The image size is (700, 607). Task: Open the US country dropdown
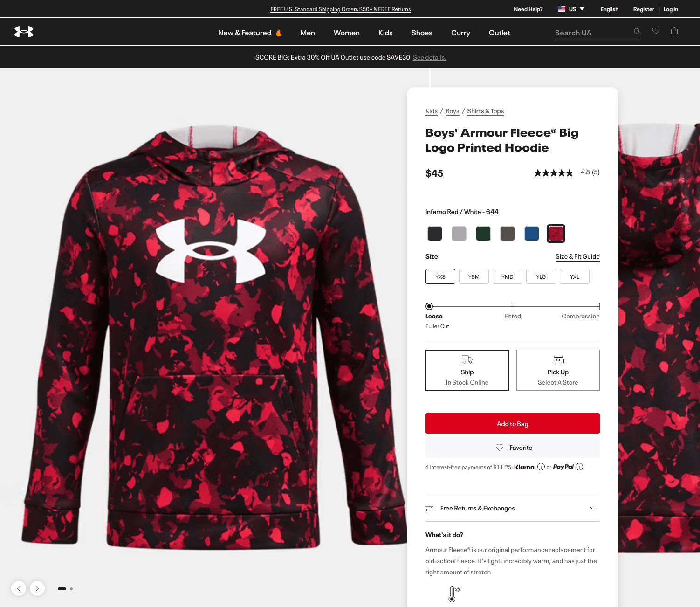(571, 9)
